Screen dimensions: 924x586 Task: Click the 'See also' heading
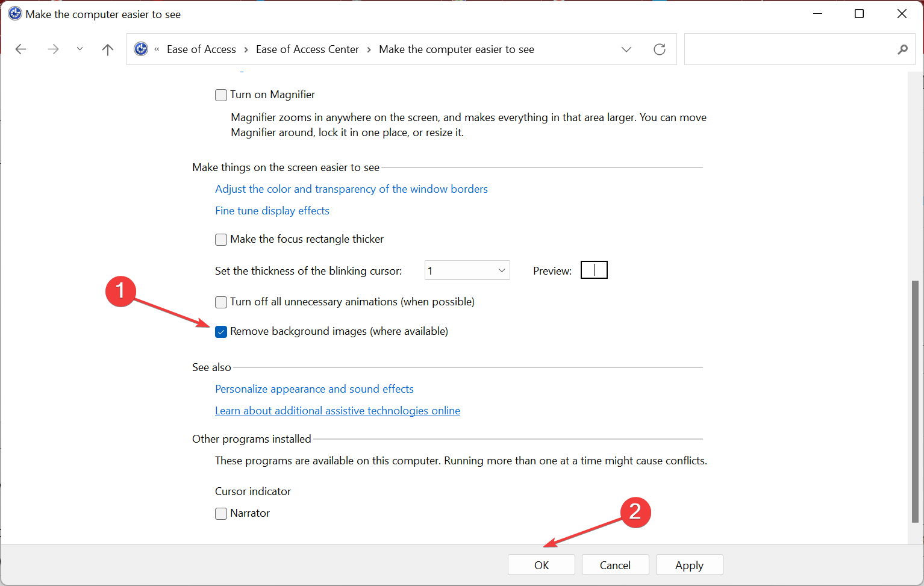click(x=211, y=367)
